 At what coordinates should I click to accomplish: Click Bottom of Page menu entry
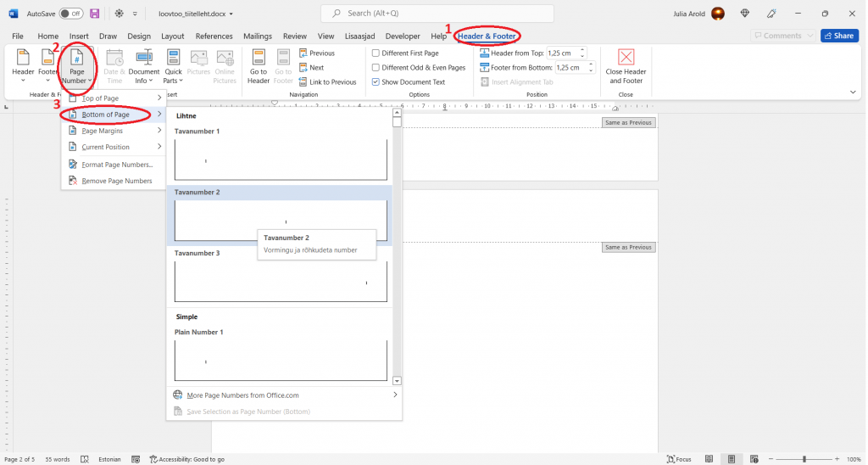pyautogui.click(x=114, y=115)
